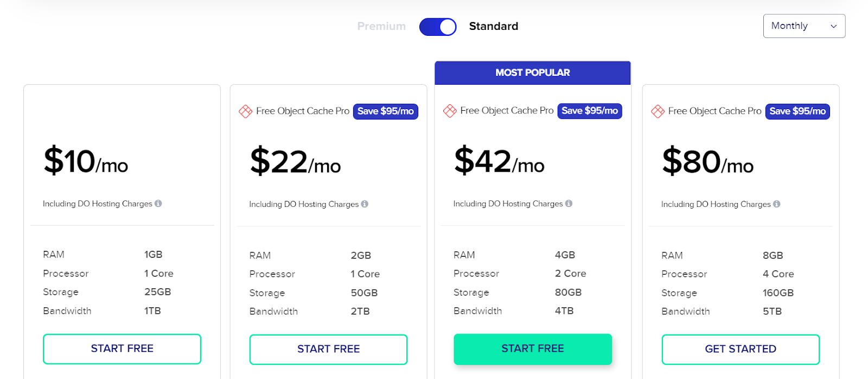This screenshot has width=868, height=379.
Task: Open the Monthly billing dropdown
Action: coord(803,26)
